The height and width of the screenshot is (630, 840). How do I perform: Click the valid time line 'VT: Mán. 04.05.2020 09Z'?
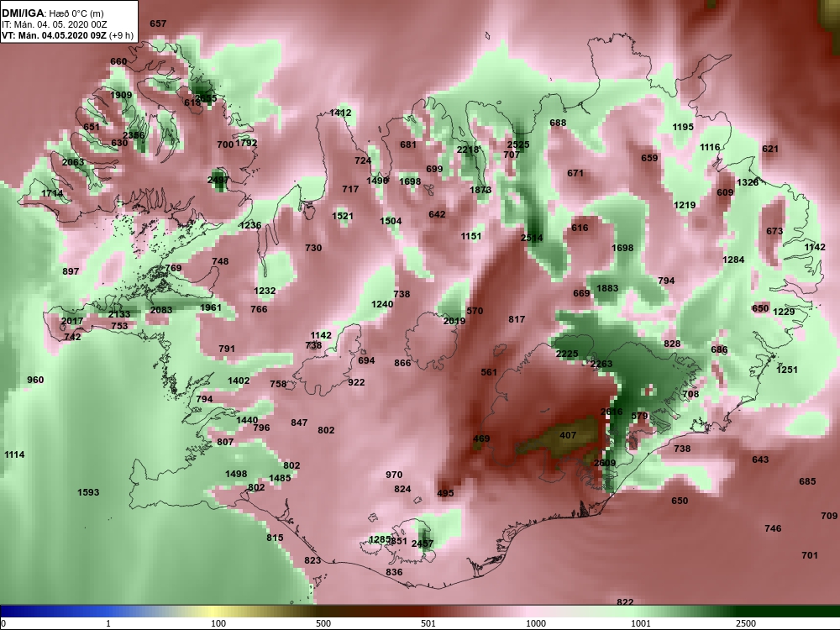(54, 35)
